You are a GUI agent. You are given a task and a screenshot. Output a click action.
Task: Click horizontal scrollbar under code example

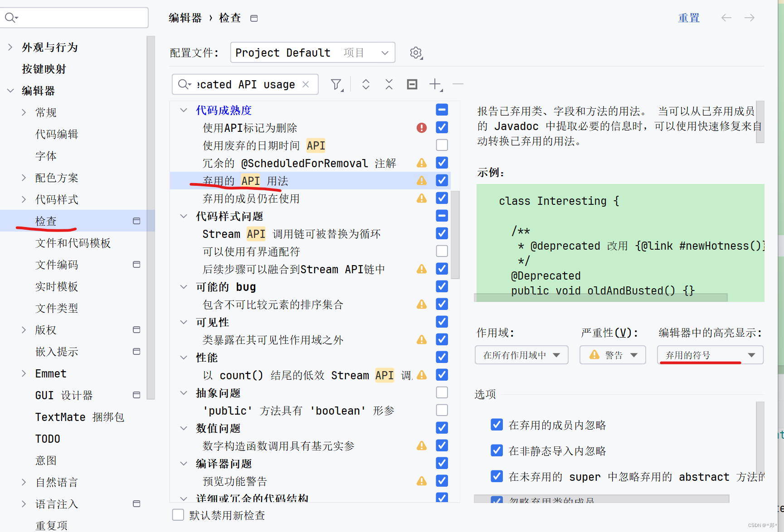(601, 297)
